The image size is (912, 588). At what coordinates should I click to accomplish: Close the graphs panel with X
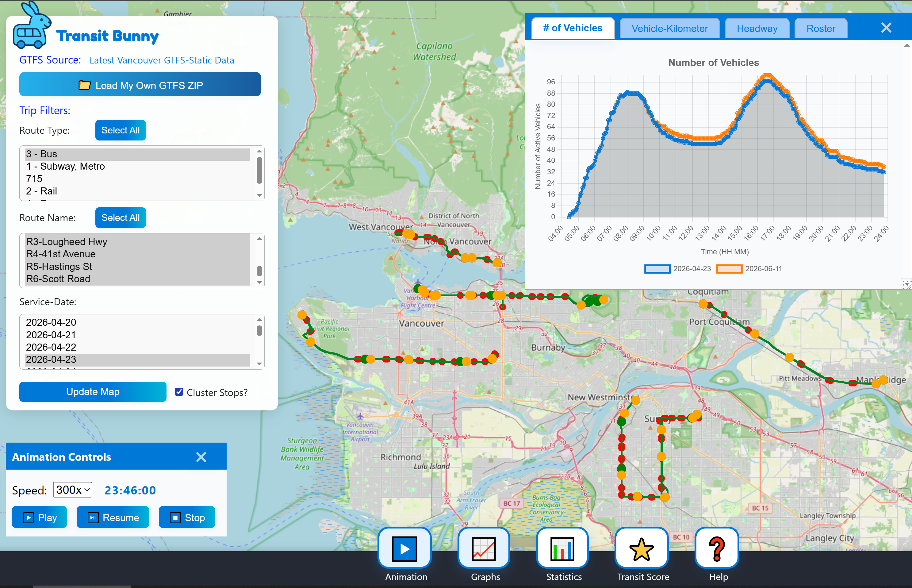(886, 28)
